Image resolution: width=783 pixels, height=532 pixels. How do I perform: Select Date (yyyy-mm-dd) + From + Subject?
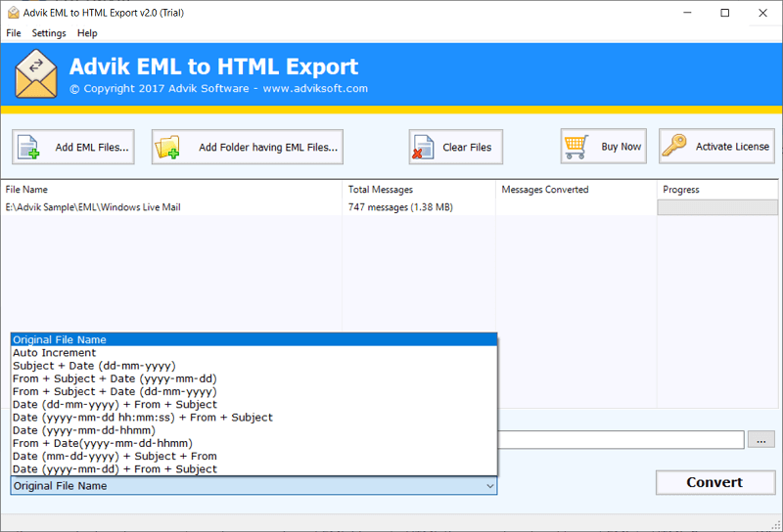(x=253, y=469)
